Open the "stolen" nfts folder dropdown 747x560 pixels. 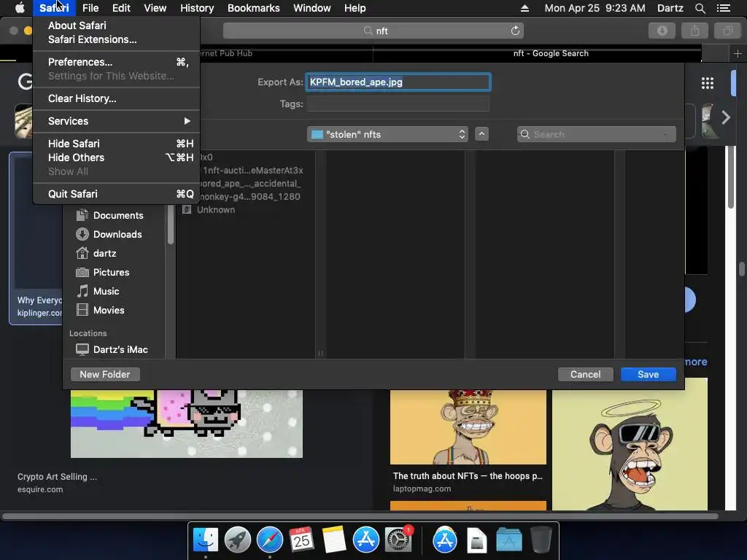pyautogui.click(x=387, y=134)
